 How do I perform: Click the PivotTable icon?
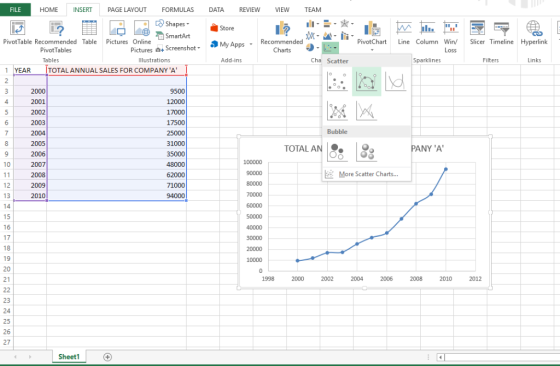click(17, 32)
